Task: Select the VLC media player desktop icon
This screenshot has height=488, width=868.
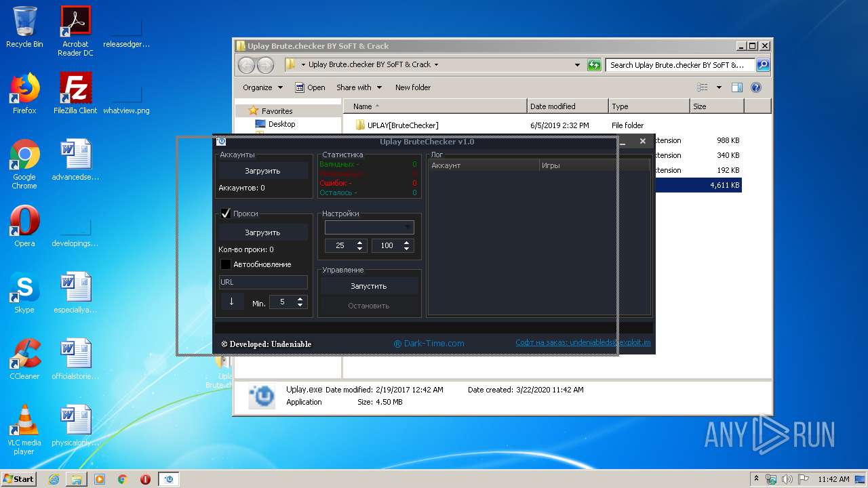Action: pos(24,430)
